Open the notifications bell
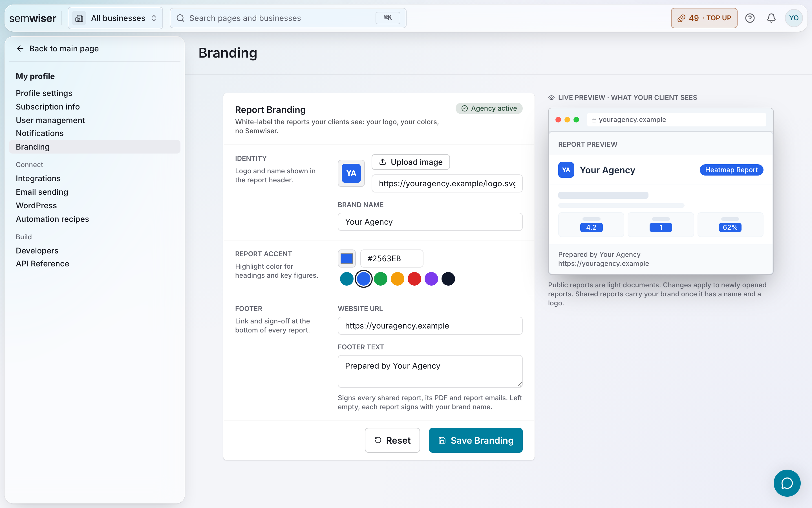 pos(771,18)
